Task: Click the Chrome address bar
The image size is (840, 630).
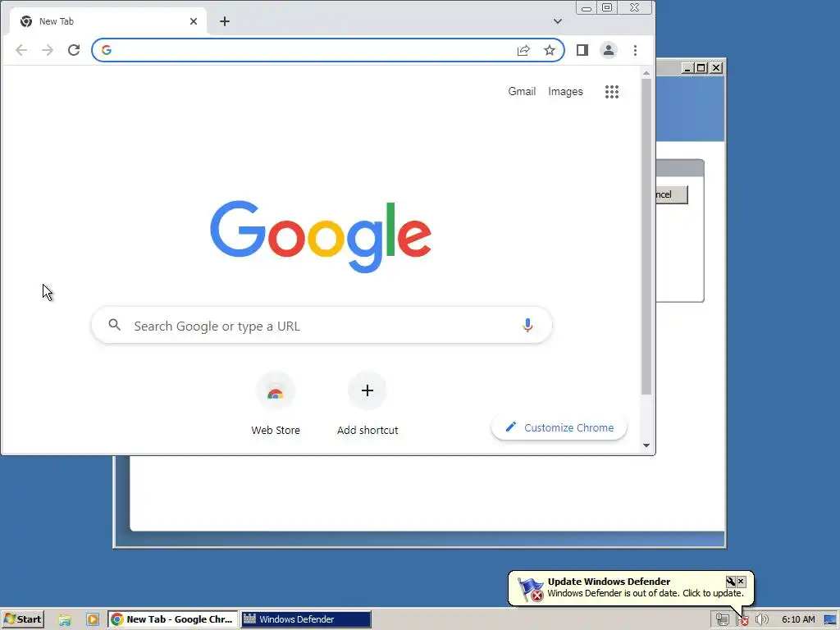Action: tap(328, 50)
